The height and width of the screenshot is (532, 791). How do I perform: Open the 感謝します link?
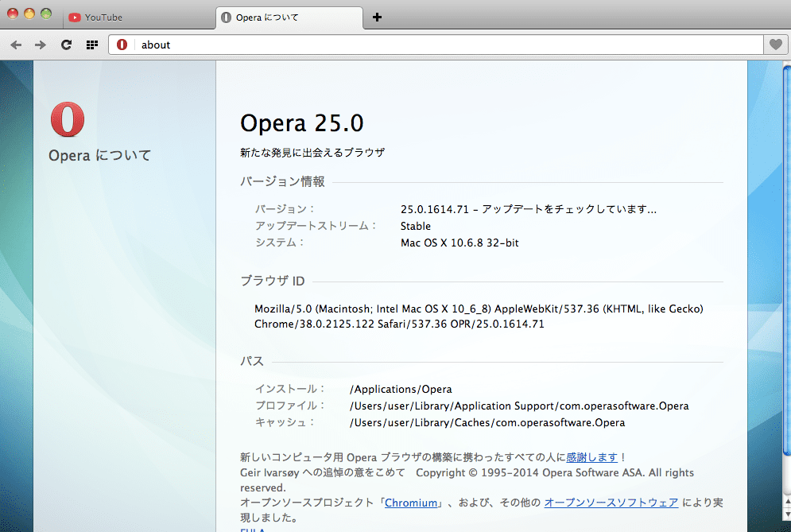[591, 457]
